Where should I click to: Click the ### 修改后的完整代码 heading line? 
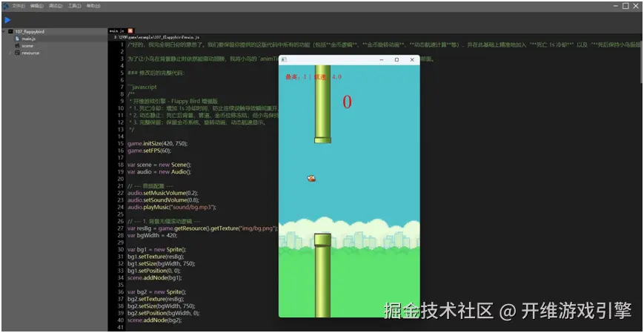pos(156,73)
